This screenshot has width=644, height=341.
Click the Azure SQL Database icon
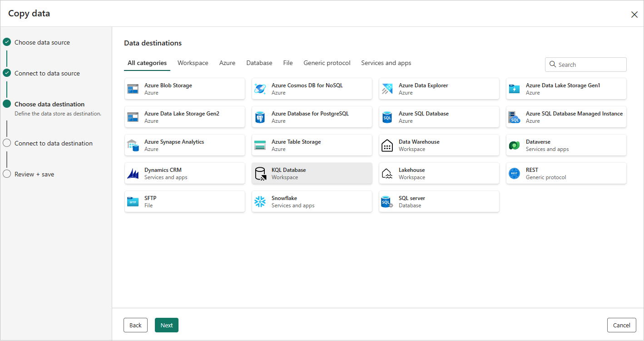[x=387, y=117]
